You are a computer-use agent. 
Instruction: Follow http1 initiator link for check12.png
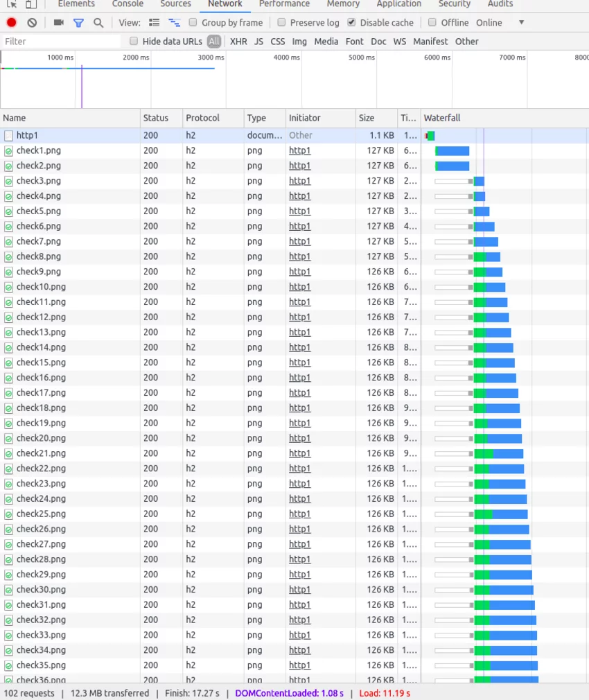pos(299,317)
